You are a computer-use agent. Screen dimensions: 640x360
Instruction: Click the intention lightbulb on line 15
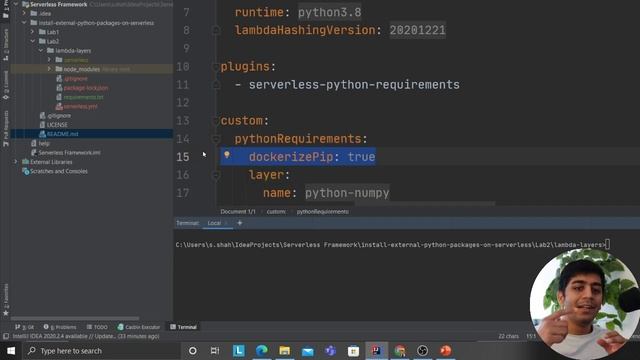click(227, 155)
